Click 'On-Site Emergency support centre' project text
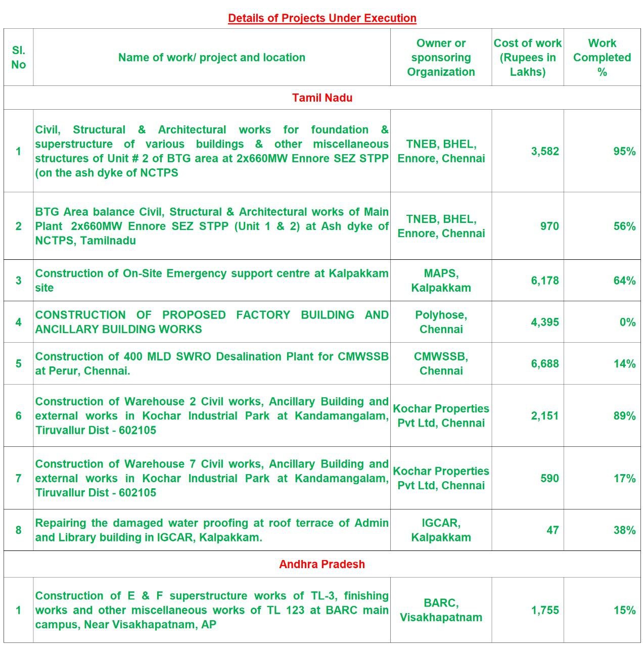This screenshot has height=647, width=644. point(212,281)
